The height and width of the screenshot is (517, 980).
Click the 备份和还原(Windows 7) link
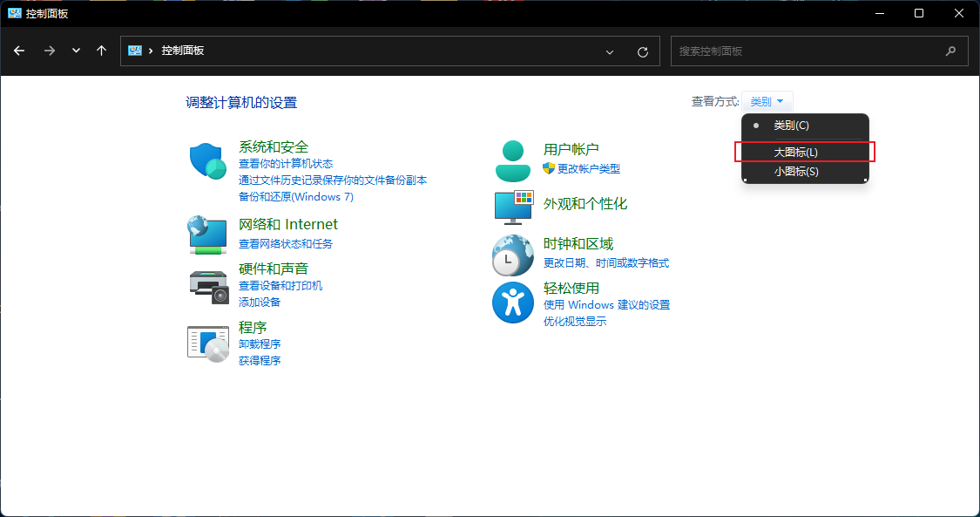tap(295, 197)
